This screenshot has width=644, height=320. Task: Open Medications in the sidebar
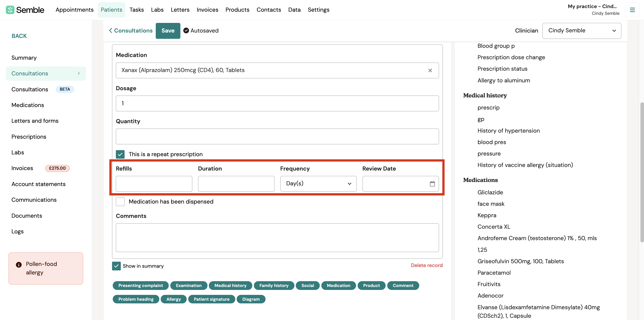click(28, 105)
